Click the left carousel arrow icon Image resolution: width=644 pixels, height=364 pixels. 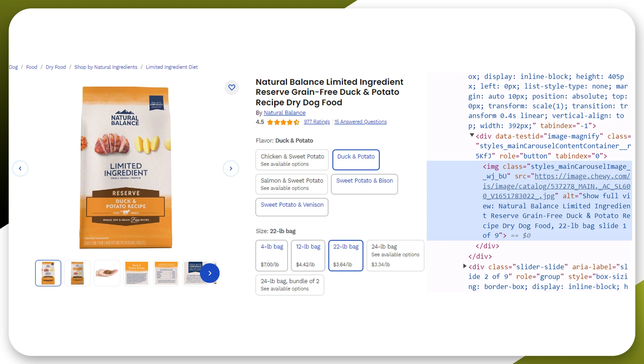[x=20, y=169]
